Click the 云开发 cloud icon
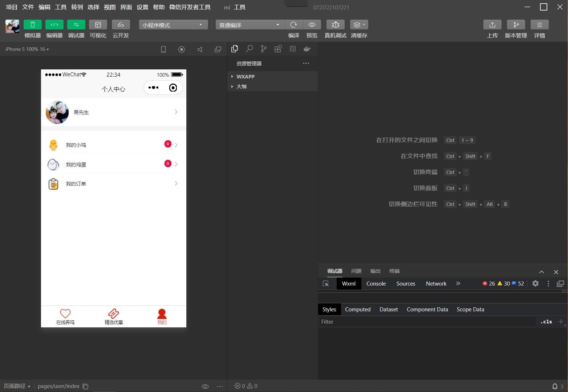Viewport: 568px width, 392px height. tap(121, 25)
